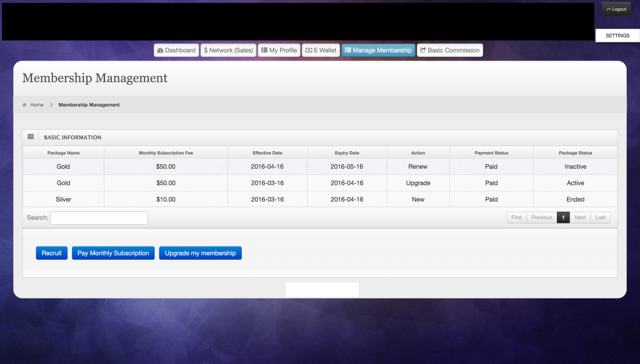Jump to the Last page
Image resolution: width=640 pixels, height=364 pixels.
click(x=600, y=217)
